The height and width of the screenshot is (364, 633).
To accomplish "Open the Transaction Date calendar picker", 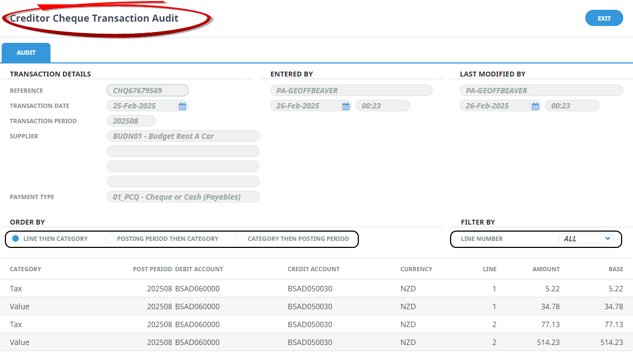I will pos(182,106).
